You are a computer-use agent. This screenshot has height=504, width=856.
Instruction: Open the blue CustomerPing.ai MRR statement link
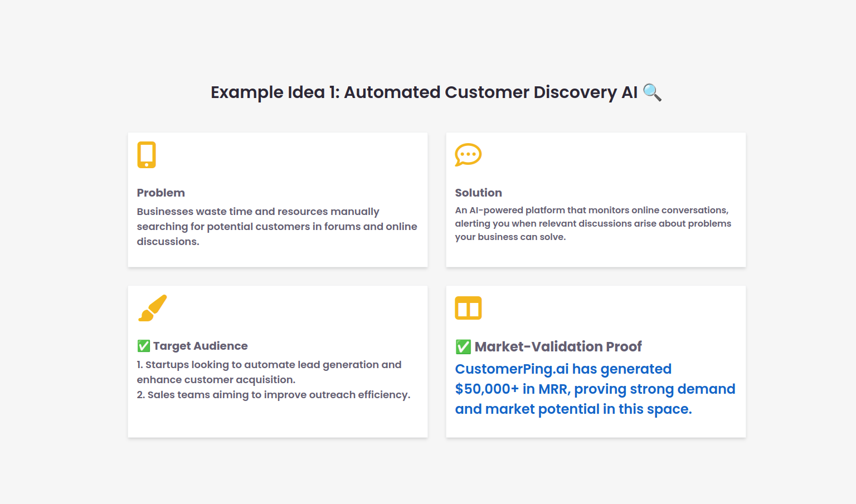click(x=595, y=389)
